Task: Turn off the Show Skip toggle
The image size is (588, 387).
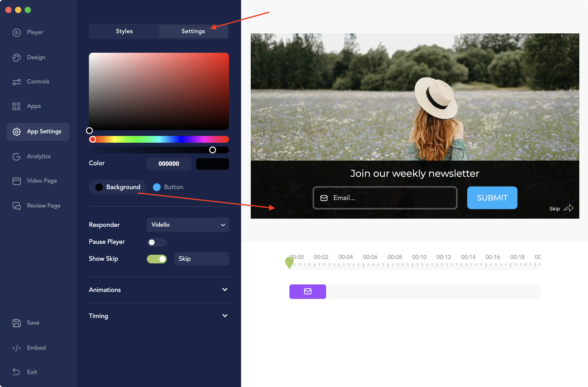Action: 157,259
